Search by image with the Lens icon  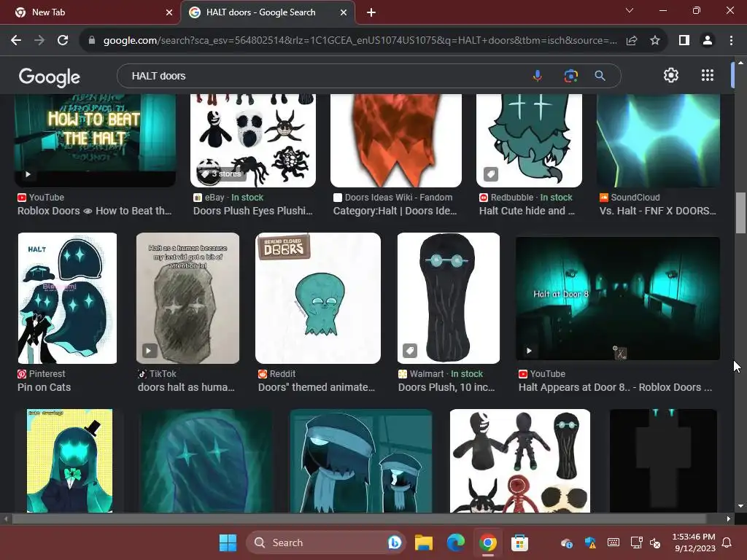570,76
